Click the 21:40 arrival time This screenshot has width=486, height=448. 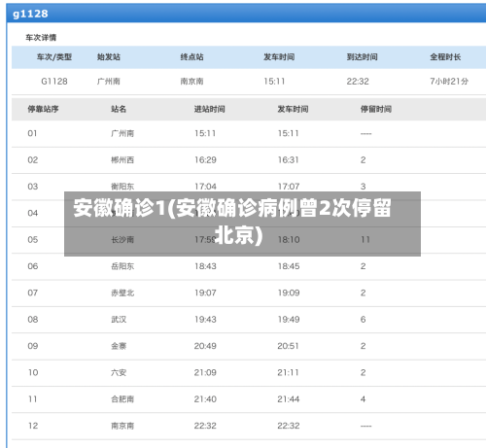coord(205,398)
